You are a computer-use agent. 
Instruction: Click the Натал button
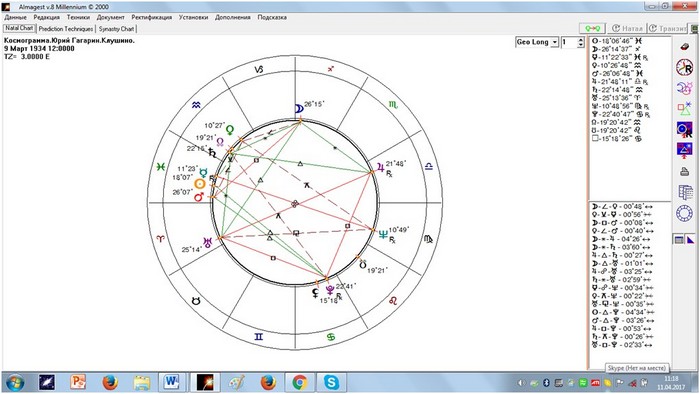pos(627,29)
